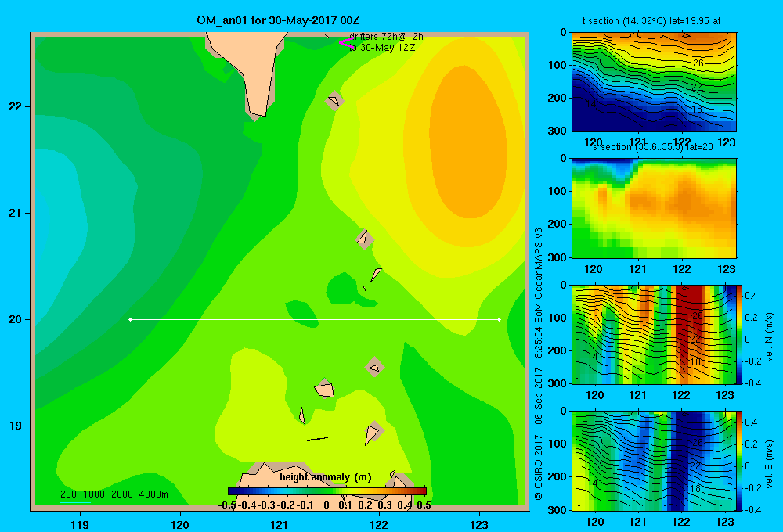Click the vel. E (m/s) colorbar
The height and width of the screenshot is (532, 783).
pos(739,461)
